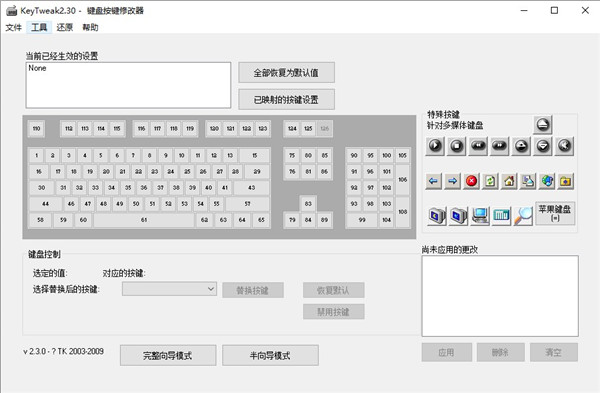Viewport: 600px width, 393px height.
Task: Click the mail documents special button
Action: (528, 181)
